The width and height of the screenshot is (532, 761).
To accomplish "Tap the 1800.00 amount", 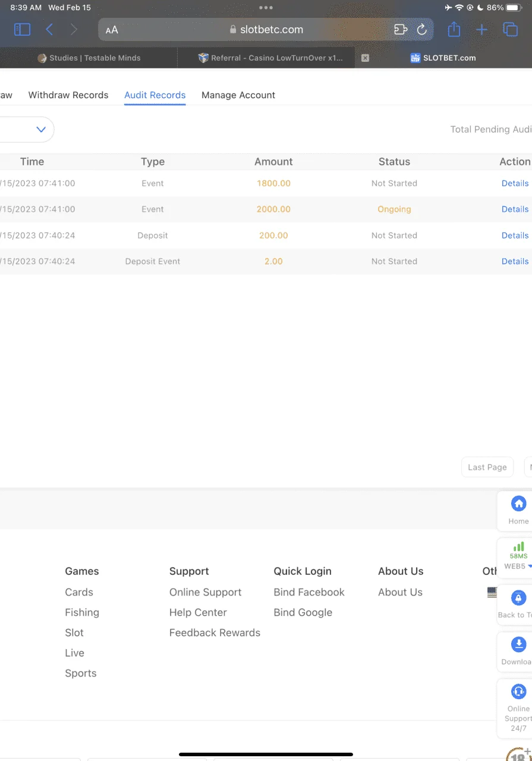I will [273, 183].
